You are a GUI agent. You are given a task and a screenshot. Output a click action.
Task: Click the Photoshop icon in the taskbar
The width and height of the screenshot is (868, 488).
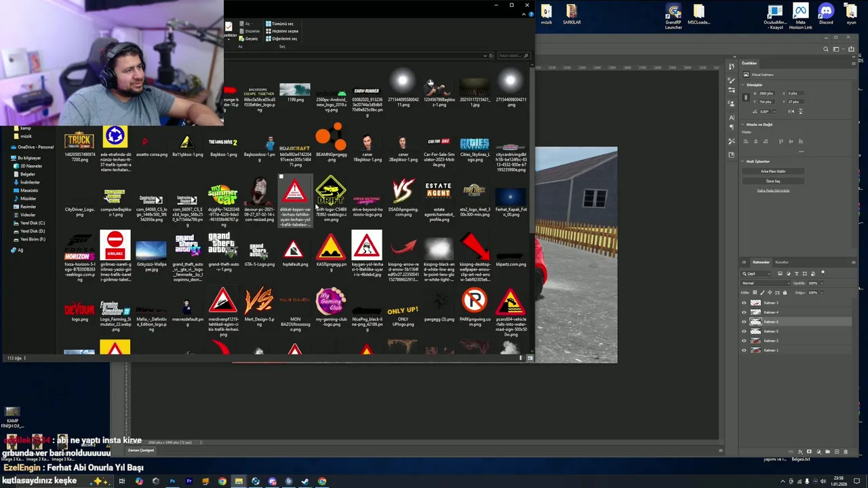click(x=172, y=481)
